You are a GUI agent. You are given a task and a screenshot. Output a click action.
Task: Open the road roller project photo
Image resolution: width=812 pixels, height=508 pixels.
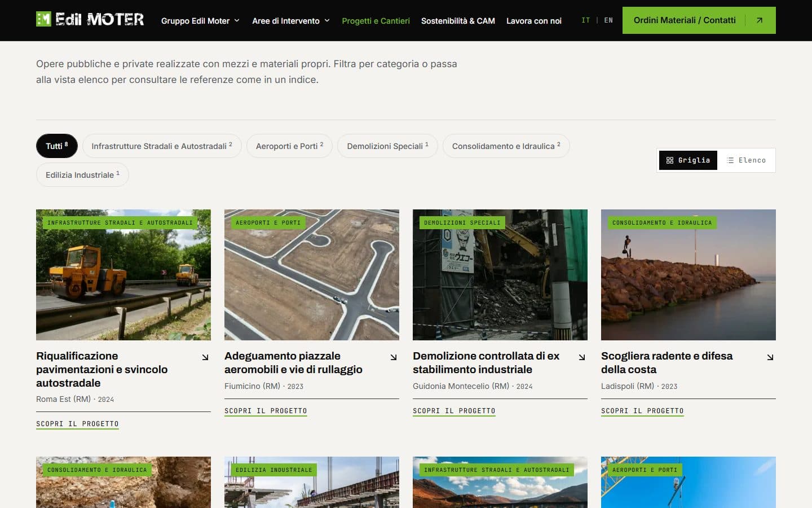[123, 275]
